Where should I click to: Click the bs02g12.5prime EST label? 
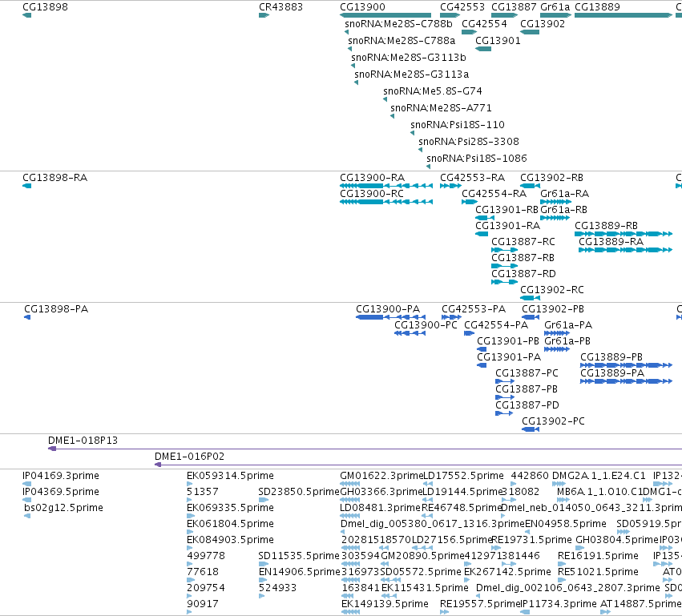[x=63, y=508]
